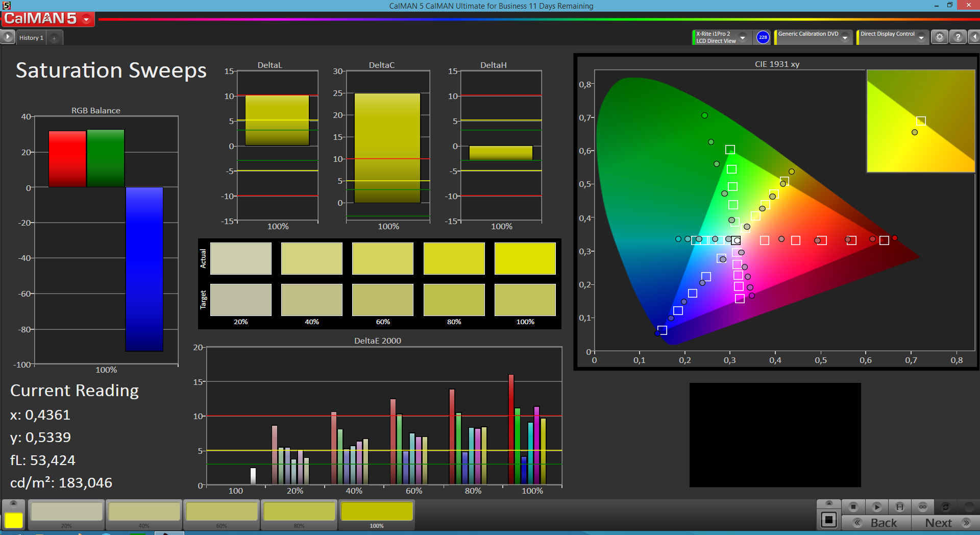Viewport: 980px width, 535px height.
Task: Click the x: 0,4361 reading value
Action: (x=40, y=415)
